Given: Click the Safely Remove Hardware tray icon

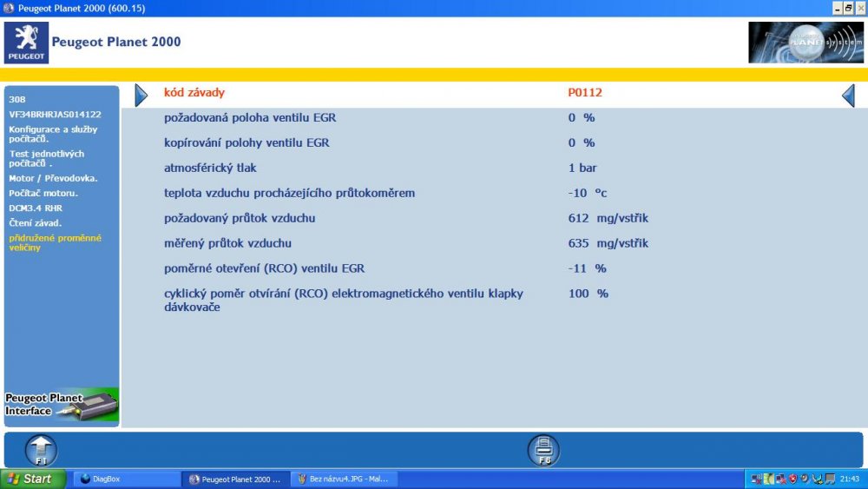Looking at the screenshot, I should (x=817, y=479).
